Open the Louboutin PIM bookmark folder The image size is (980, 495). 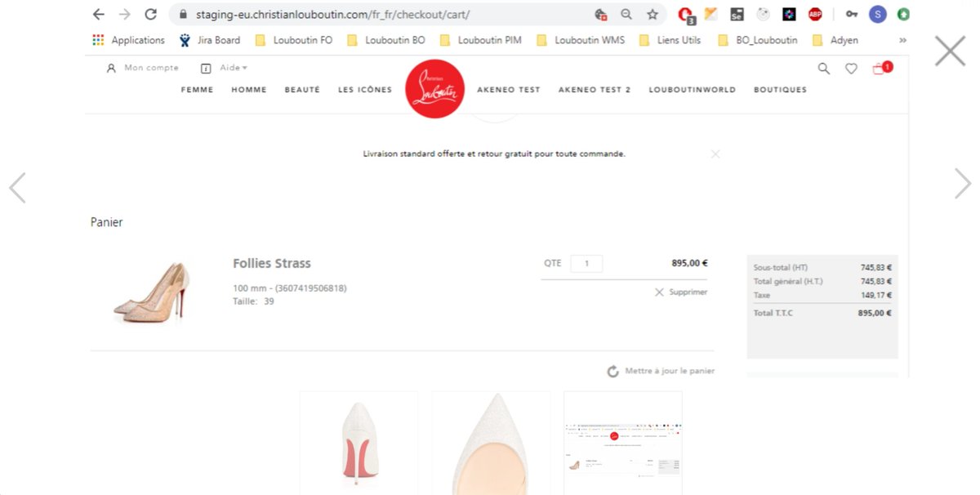point(481,40)
